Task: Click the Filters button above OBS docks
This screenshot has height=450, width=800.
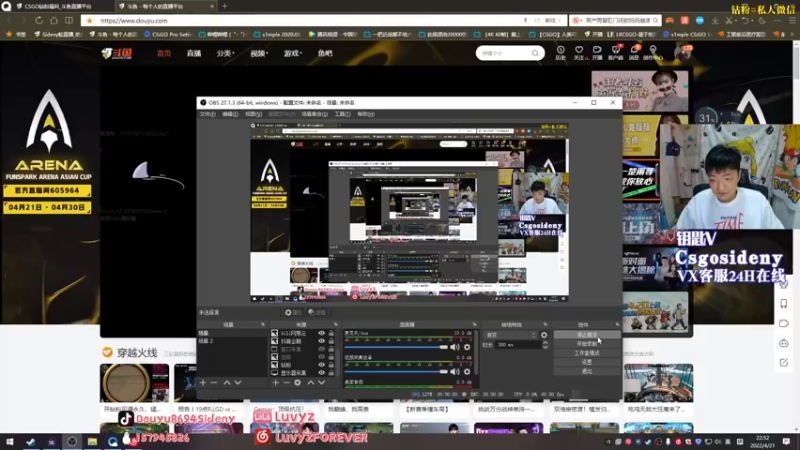Action: (x=317, y=312)
